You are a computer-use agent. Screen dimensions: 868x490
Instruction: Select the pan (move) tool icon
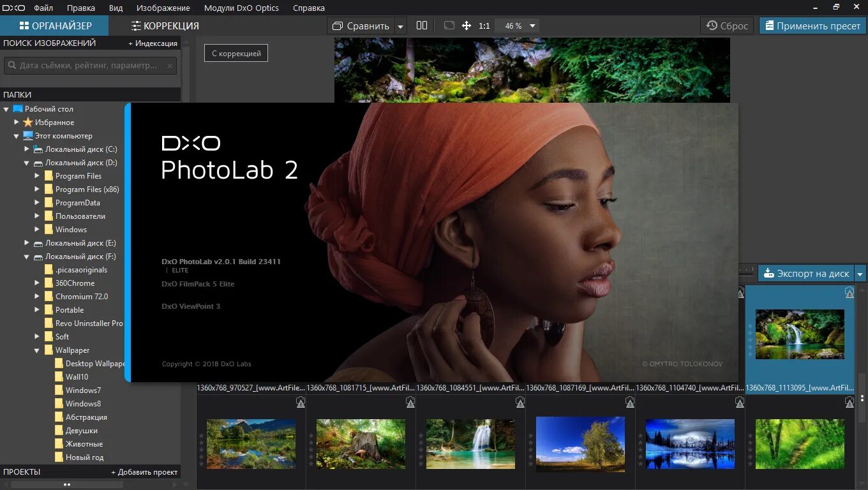pyautogui.click(x=467, y=26)
